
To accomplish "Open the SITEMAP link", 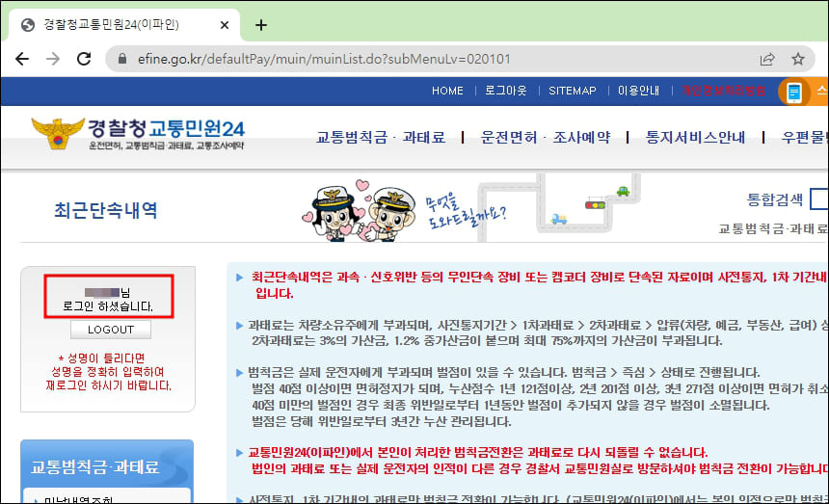I will (x=572, y=91).
